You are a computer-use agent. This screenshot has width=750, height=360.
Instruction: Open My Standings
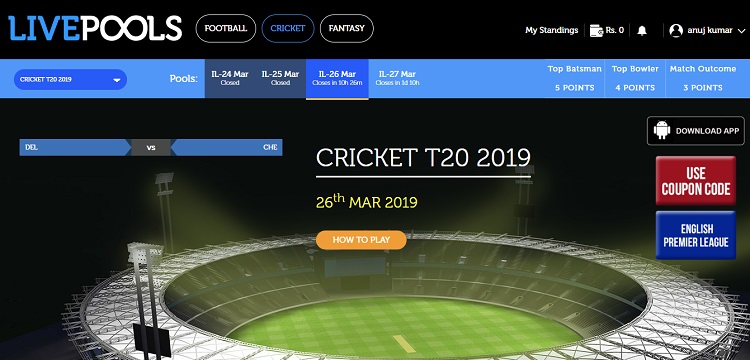[551, 30]
